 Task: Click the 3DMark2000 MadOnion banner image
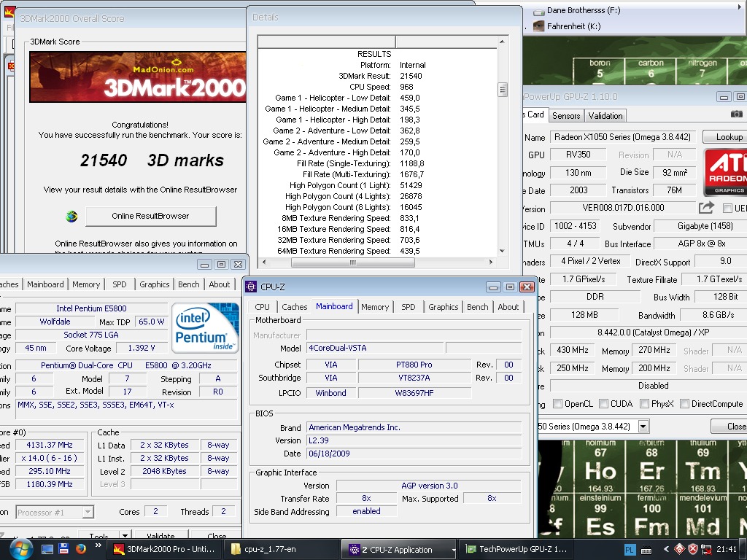pyautogui.click(x=138, y=77)
